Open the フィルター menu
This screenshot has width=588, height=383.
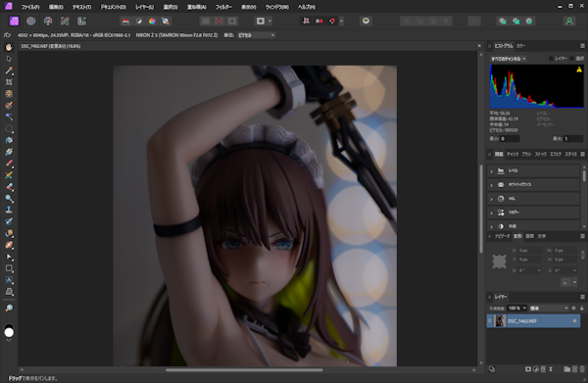tap(223, 7)
